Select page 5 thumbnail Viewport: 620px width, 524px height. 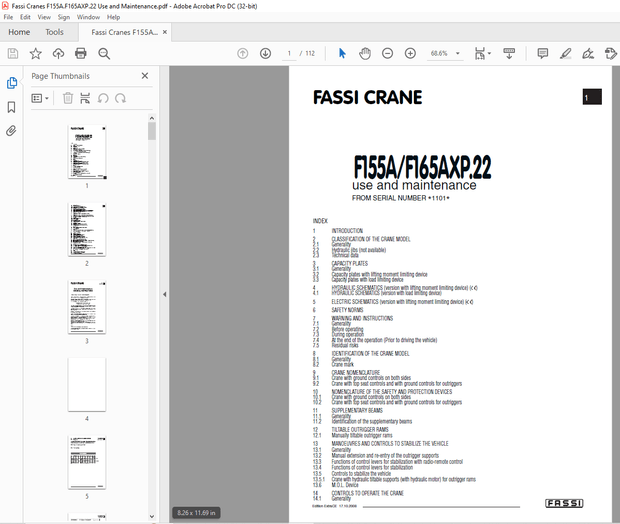coord(87,462)
